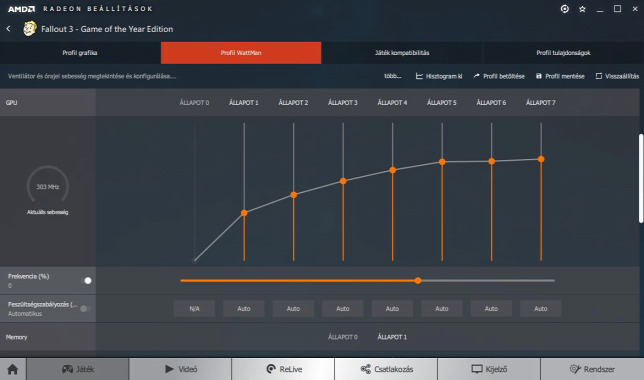Open the Auto voltage field for ÁLLAPOT 1
This screenshot has width=644, height=380.
[x=244, y=309]
